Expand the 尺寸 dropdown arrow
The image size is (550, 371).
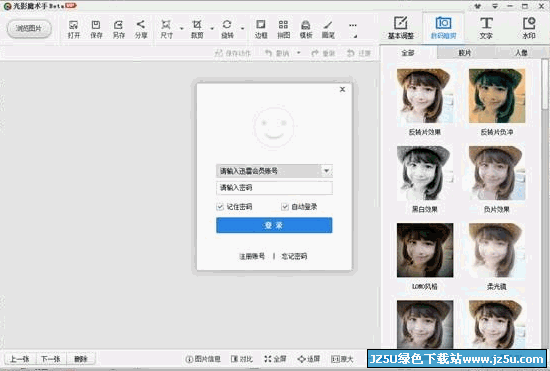click(181, 28)
